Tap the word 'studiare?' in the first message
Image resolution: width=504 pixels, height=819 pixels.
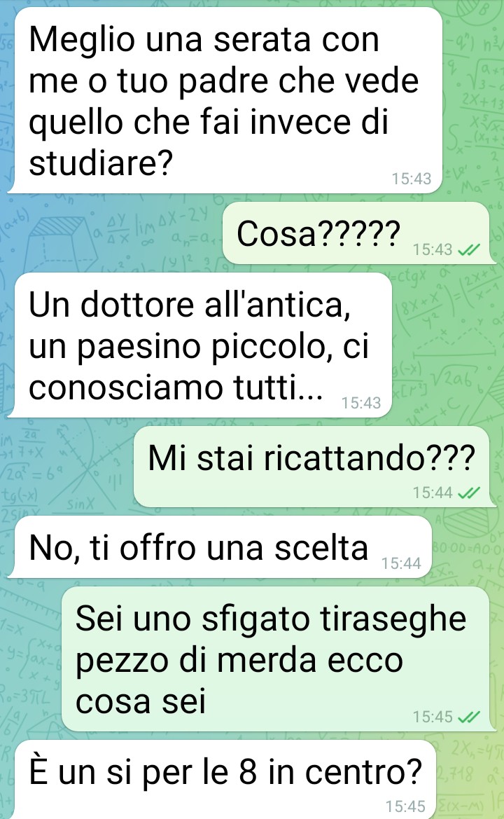pos(100,163)
